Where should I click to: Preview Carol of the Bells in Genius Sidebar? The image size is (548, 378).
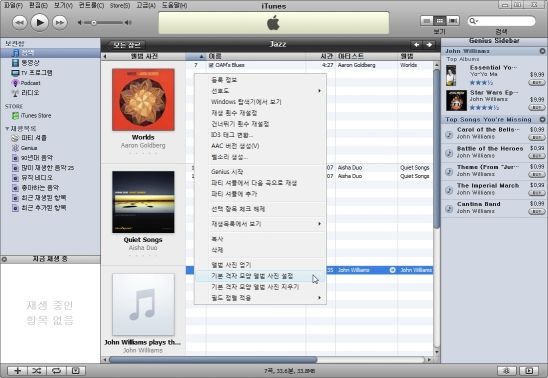click(449, 135)
